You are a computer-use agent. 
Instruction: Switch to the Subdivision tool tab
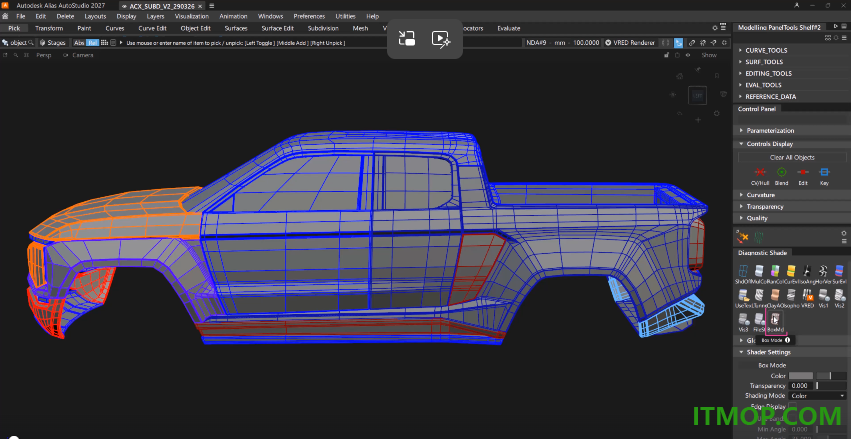(323, 28)
